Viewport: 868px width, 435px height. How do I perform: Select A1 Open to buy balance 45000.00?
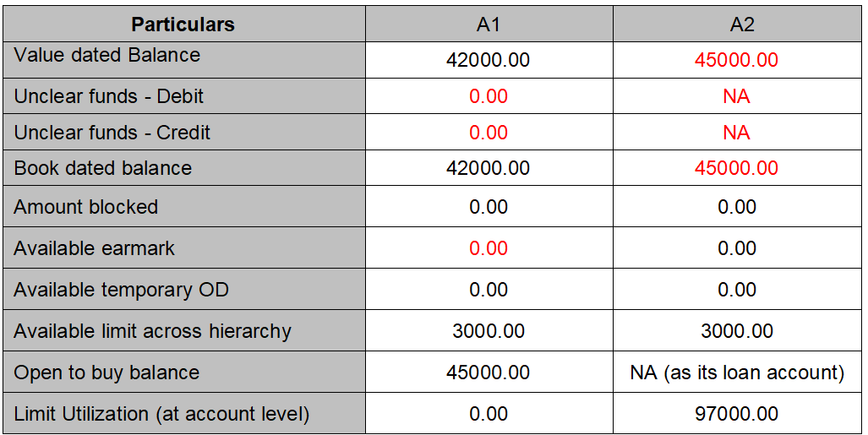point(489,372)
